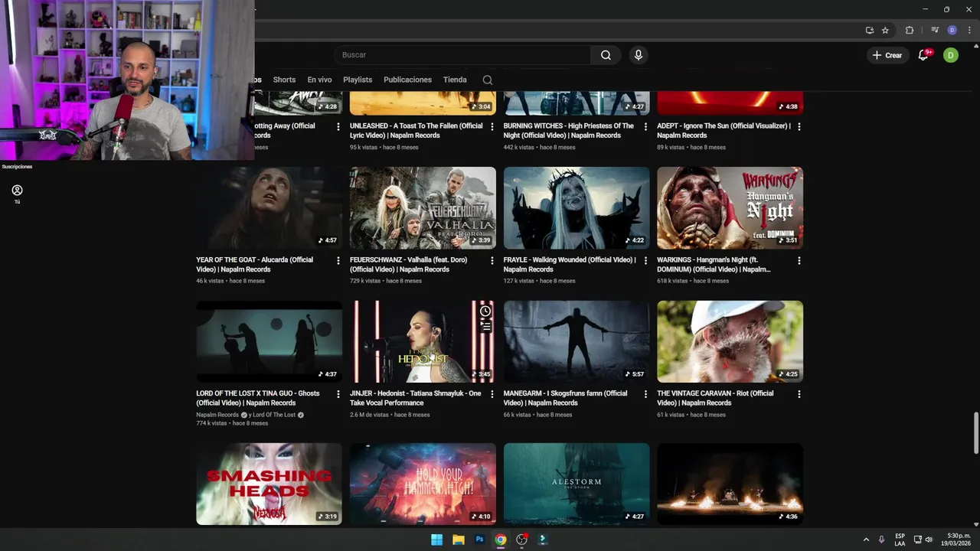The height and width of the screenshot is (551, 980).
Task: Open options for FRAYLE Walking Wounded
Action: 645,261
